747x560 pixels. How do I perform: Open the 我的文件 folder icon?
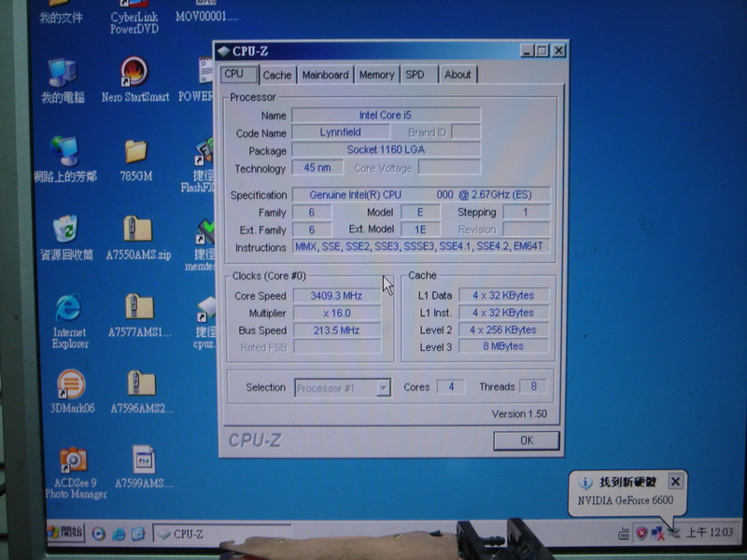(x=61, y=12)
